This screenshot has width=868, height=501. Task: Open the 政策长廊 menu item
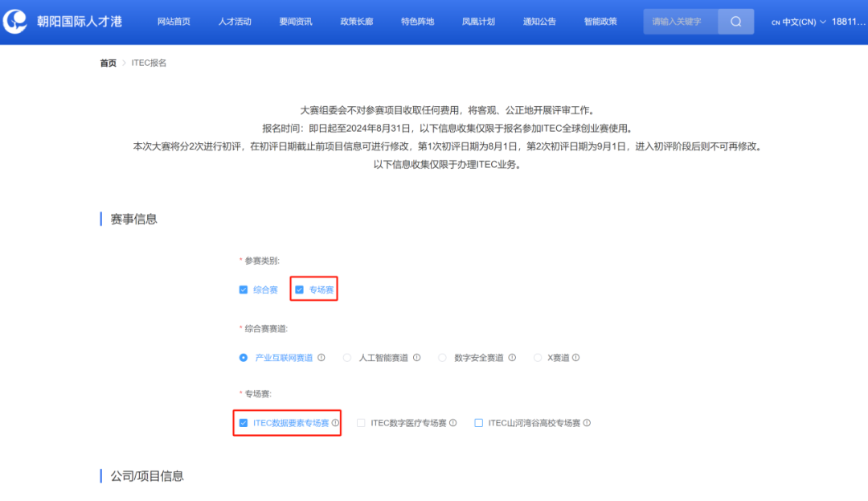click(357, 22)
